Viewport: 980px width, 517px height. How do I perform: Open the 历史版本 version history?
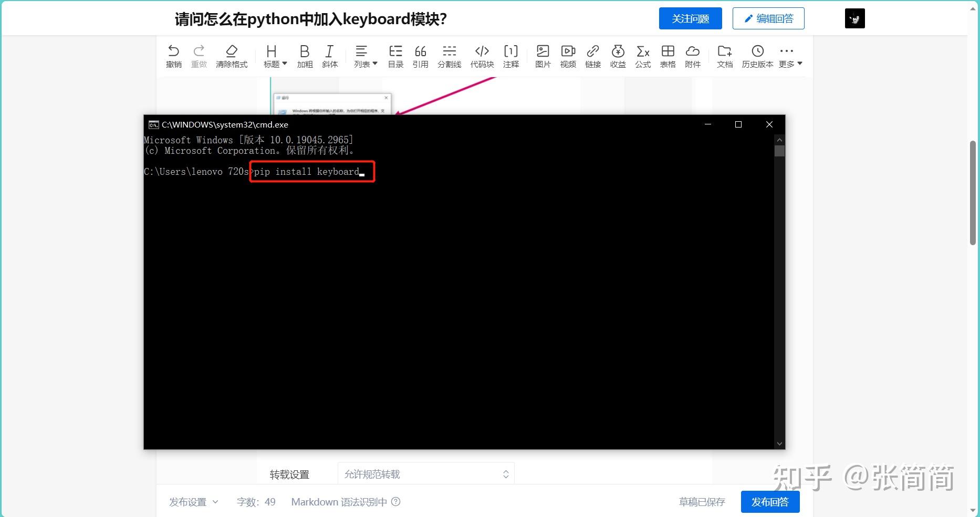click(757, 56)
